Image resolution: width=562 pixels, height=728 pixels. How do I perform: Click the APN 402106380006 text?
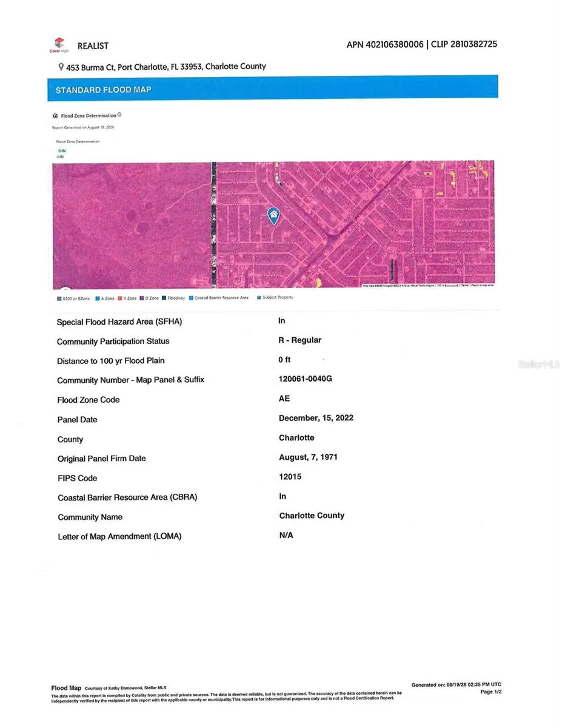click(x=384, y=44)
